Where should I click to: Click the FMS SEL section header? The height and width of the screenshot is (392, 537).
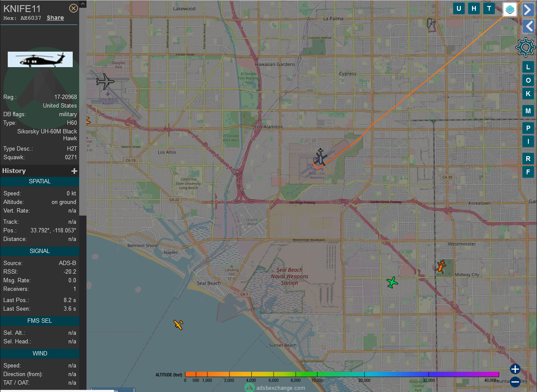pos(40,321)
